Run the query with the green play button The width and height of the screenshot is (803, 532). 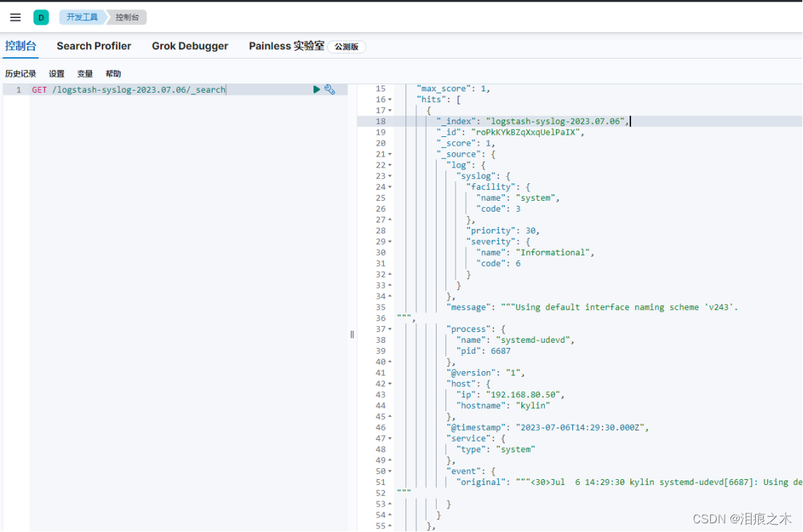point(317,89)
